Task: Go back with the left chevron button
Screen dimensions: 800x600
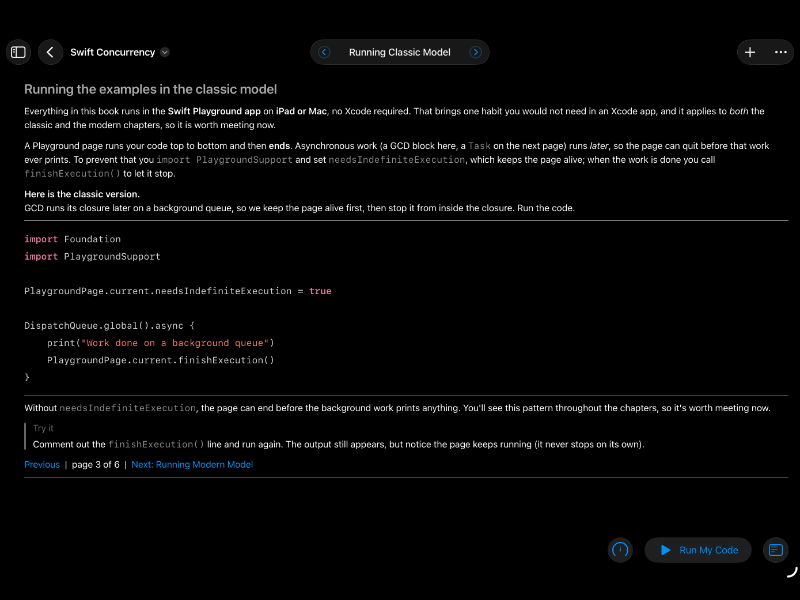Action: [x=50, y=52]
